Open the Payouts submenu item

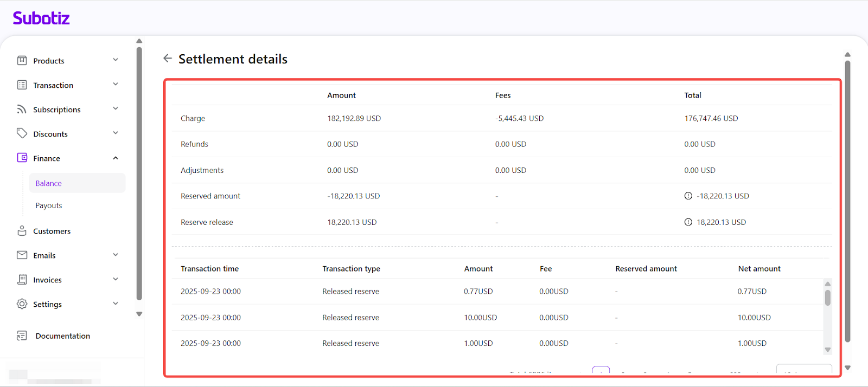click(x=49, y=205)
